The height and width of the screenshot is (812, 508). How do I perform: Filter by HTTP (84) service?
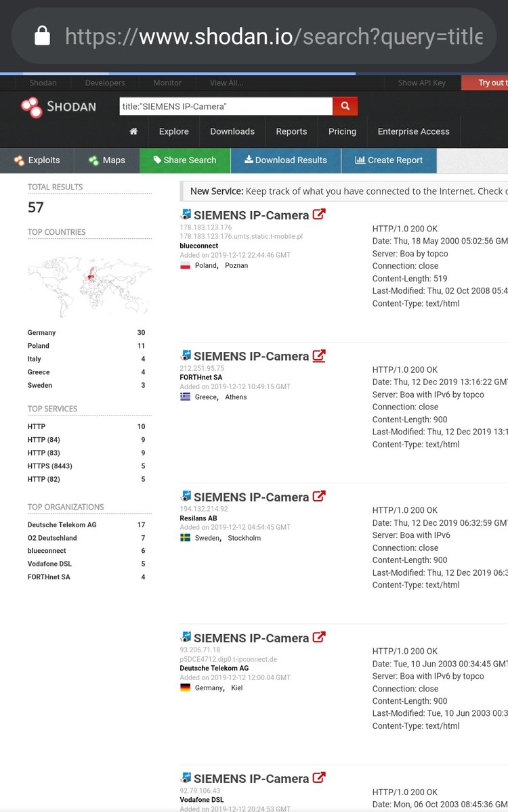[x=44, y=440]
